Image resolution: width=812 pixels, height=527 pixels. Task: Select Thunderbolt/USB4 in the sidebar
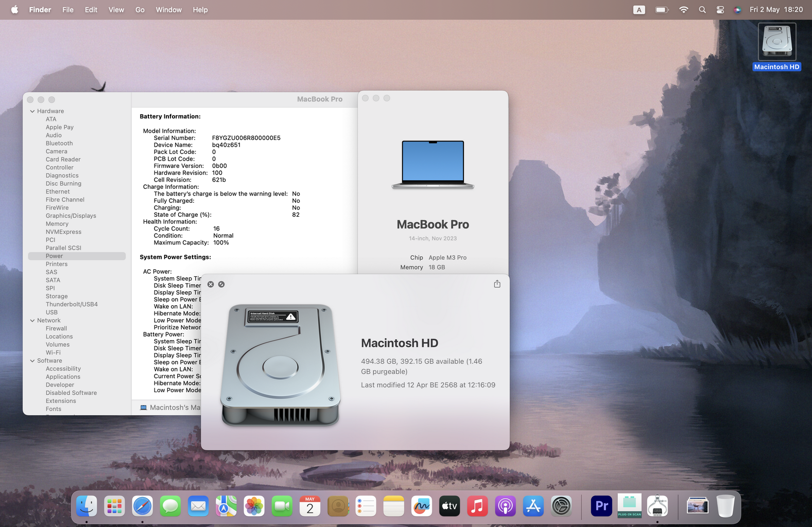pyautogui.click(x=72, y=304)
